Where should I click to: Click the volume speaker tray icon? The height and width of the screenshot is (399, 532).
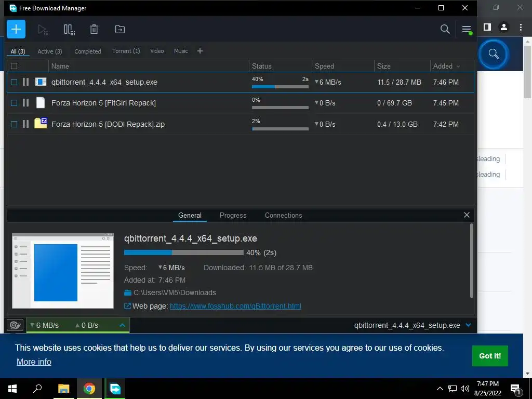(x=465, y=389)
